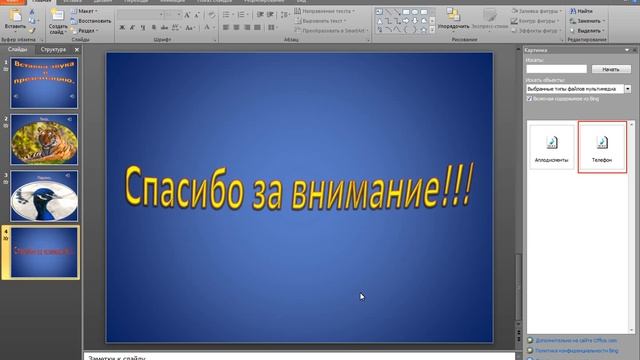This screenshot has width=640, height=360.
Task: Click the text shadow S icon
Action: point(153,28)
